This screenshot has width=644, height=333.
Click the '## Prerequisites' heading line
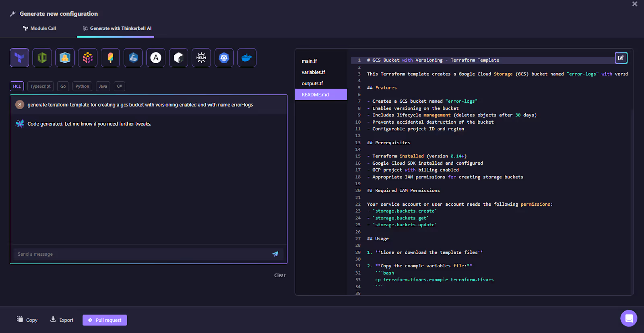point(389,143)
